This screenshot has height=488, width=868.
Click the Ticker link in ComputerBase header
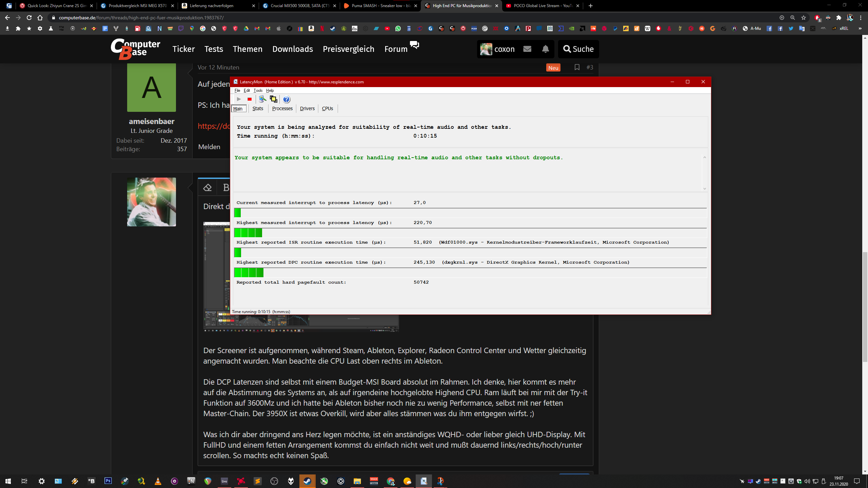pyautogui.click(x=184, y=49)
